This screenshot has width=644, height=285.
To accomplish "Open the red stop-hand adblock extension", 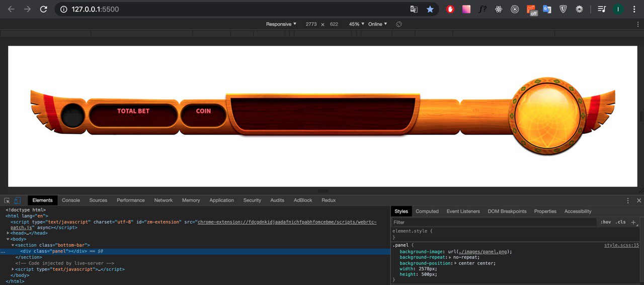I will point(450,9).
